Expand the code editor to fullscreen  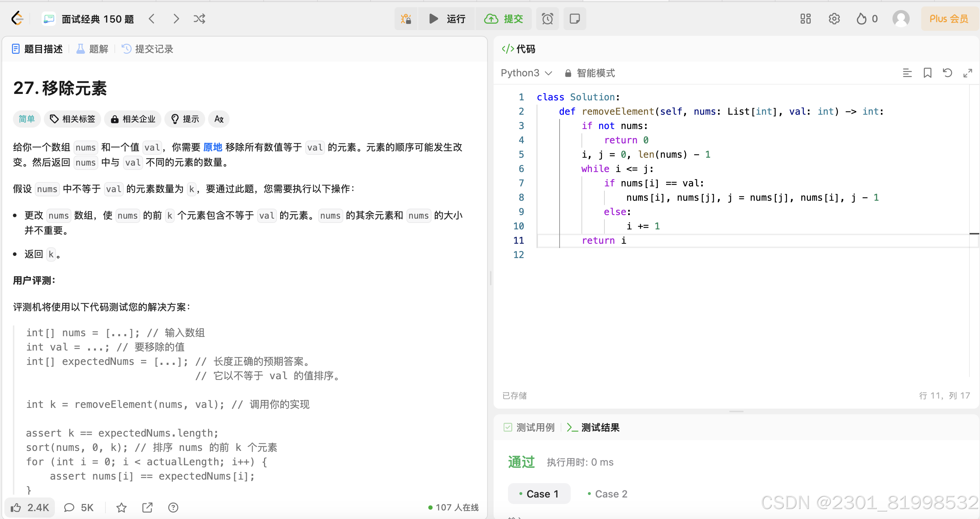(x=967, y=73)
